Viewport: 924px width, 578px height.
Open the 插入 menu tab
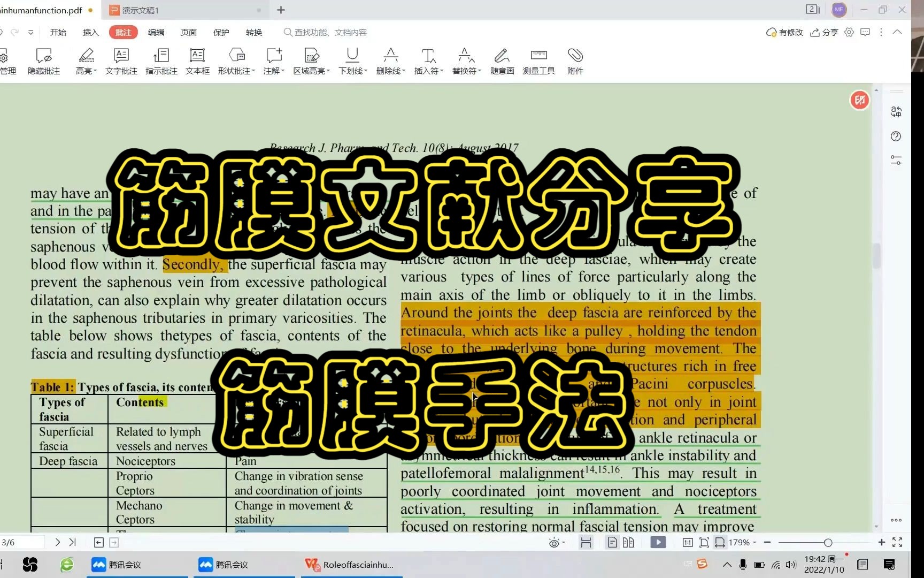[91, 32]
